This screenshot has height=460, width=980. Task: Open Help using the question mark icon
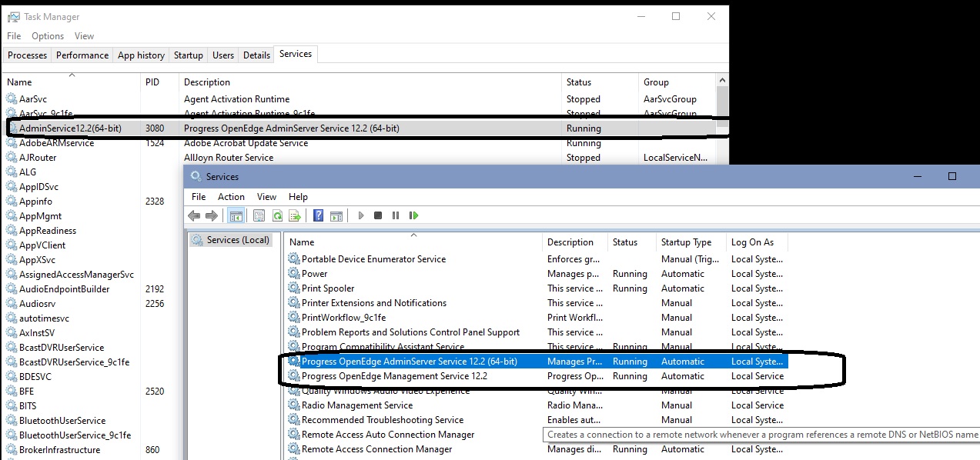pyautogui.click(x=318, y=215)
